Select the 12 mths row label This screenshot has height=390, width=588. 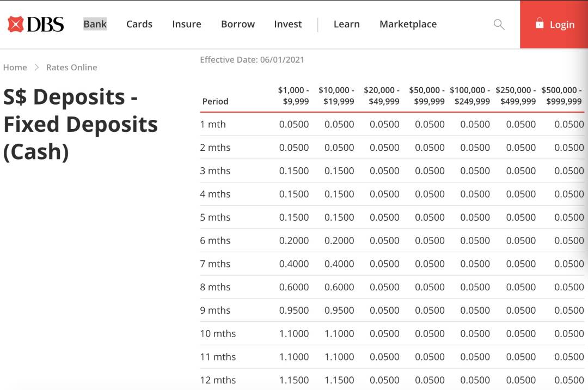pyautogui.click(x=218, y=380)
